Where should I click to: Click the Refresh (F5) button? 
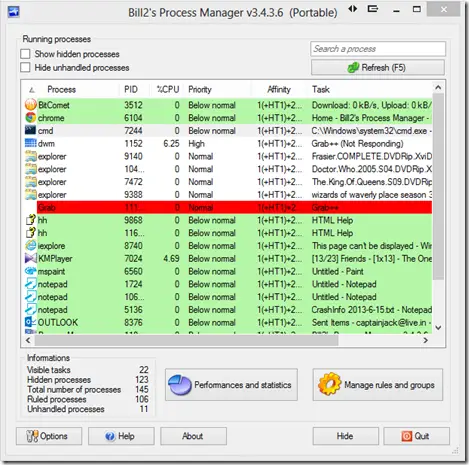[378, 68]
